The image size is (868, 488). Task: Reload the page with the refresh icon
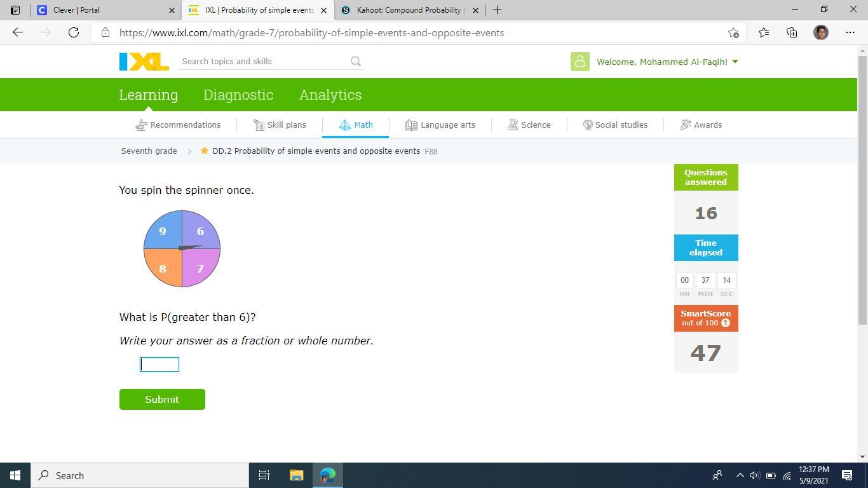74,32
